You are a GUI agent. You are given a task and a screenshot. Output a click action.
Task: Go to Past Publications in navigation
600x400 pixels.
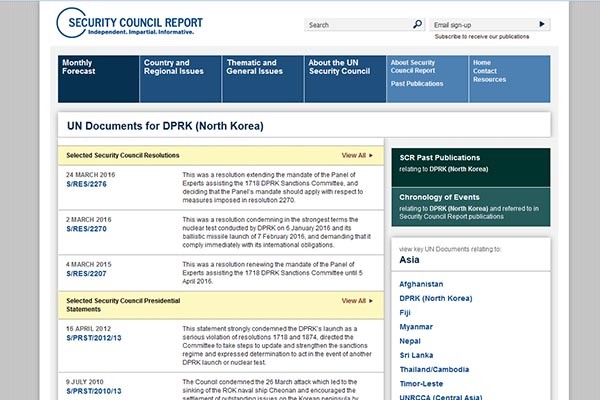[417, 84]
